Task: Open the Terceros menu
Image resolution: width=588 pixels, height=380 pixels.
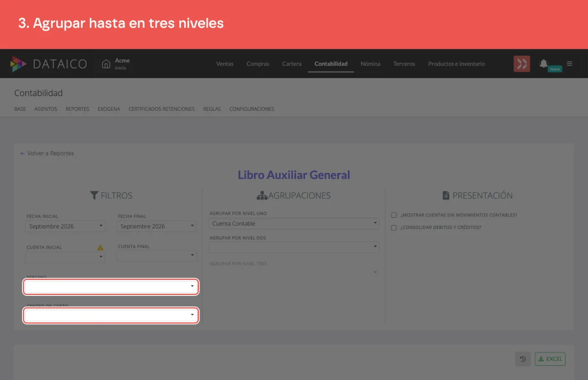Action: point(404,64)
